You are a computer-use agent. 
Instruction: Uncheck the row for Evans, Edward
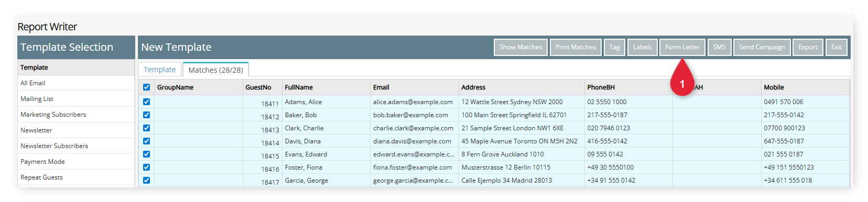146,154
